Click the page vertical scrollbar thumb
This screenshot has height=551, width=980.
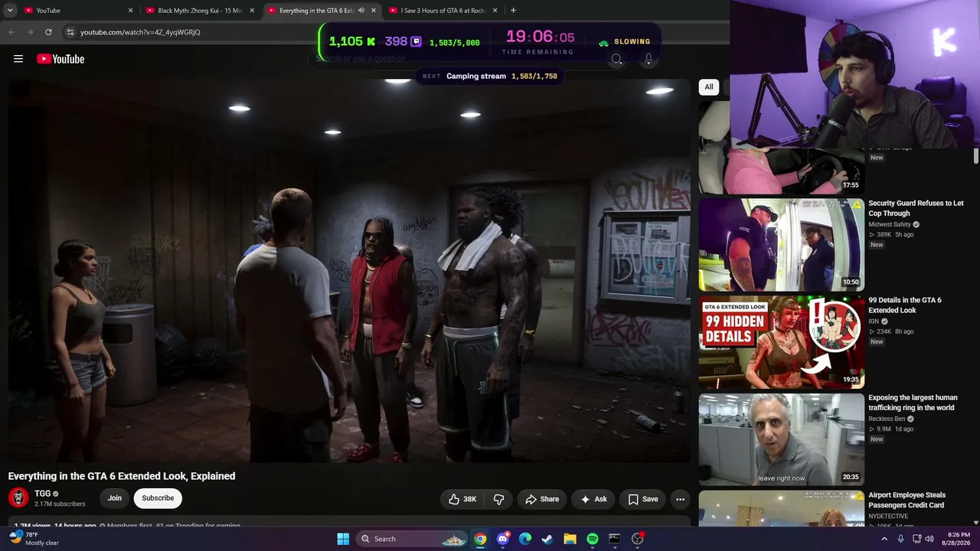click(x=976, y=155)
